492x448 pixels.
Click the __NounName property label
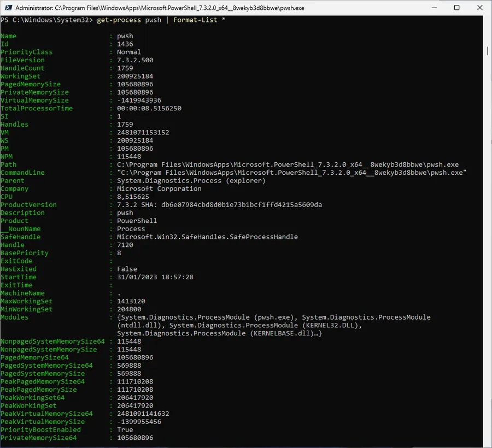click(x=20, y=229)
